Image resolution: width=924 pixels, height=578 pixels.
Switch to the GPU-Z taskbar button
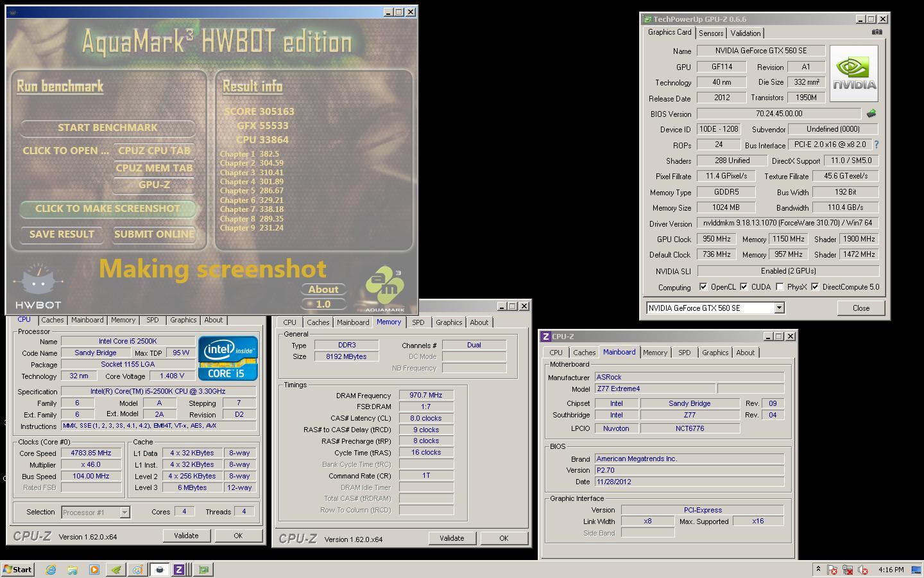204,570
